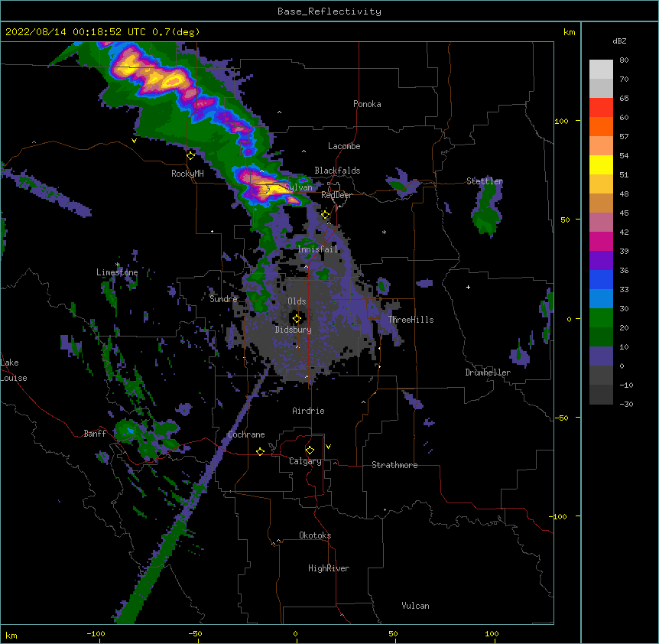Click the yellow diamond marker south of RedDeer

tap(325, 215)
